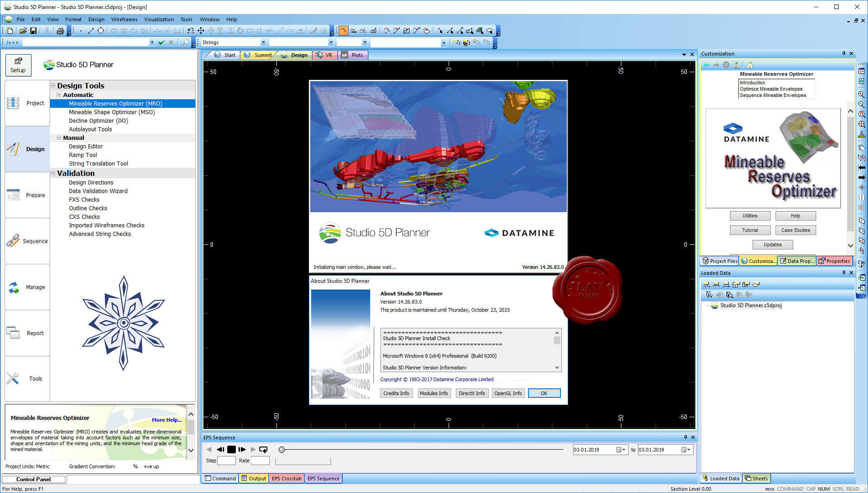Click the four-arrow move tool icon

(201, 31)
